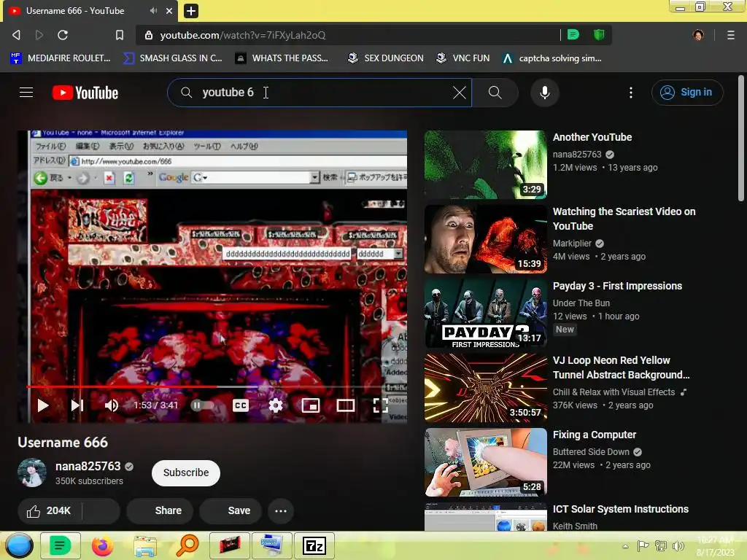The width and height of the screenshot is (747, 560).
Task: Open nana825763 channel name link
Action: click(x=88, y=466)
